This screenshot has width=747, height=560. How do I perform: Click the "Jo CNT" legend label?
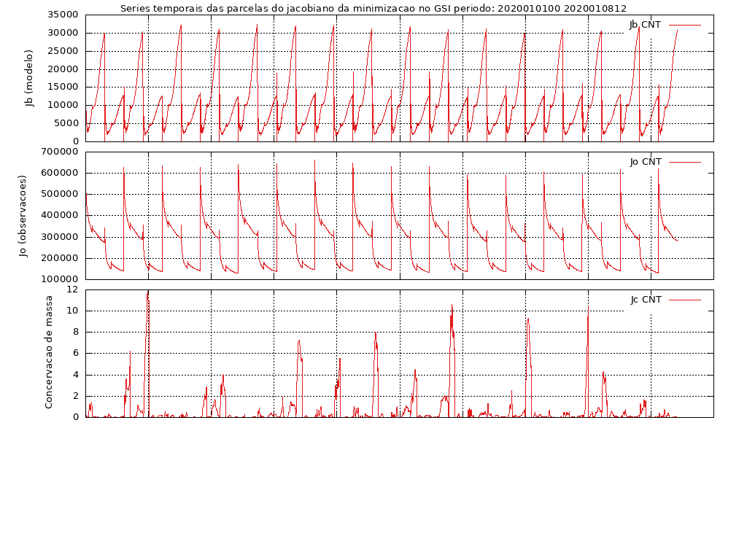(646, 162)
